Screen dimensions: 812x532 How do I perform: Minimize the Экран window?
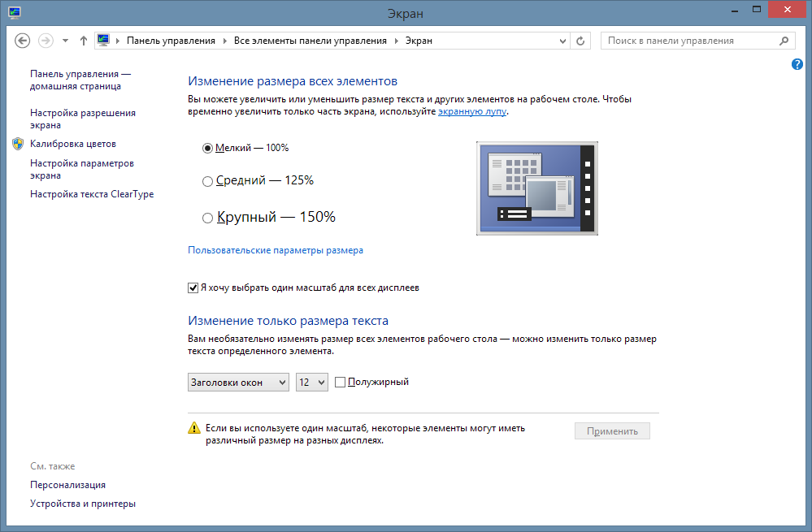(x=735, y=11)
